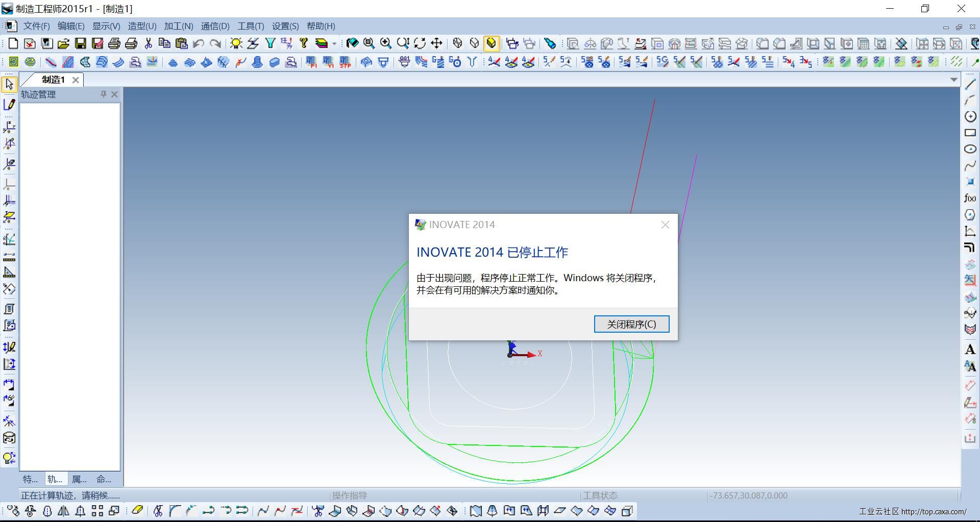Expand the document tab list arrow
The width and height of the screenshot is (980, 522).
click(953, 80)
